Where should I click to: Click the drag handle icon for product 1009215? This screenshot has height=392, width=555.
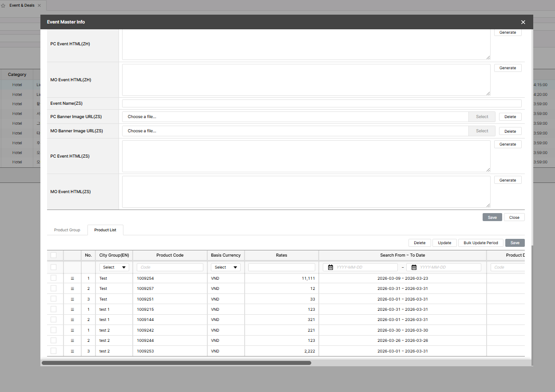click(72, 309)
